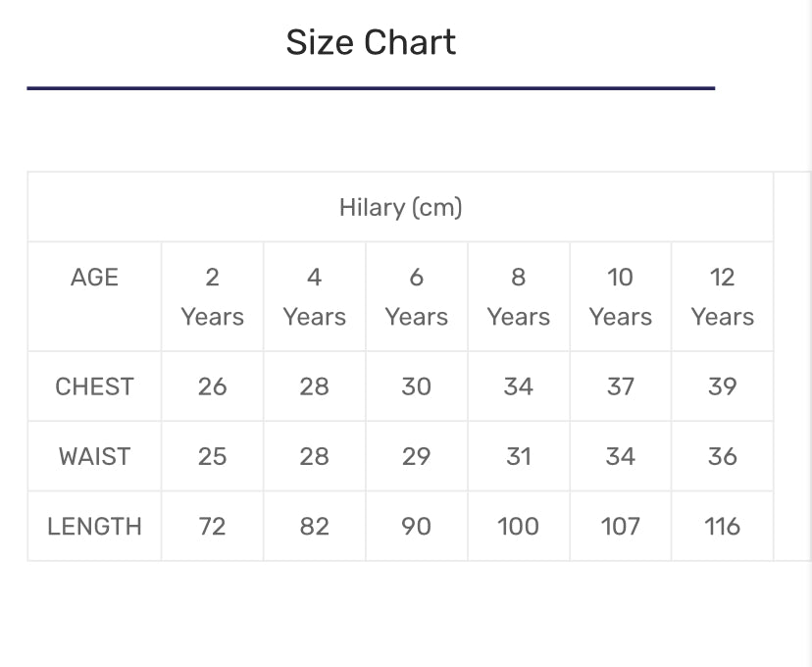Select the 6 Years column header

pos(416,296)
